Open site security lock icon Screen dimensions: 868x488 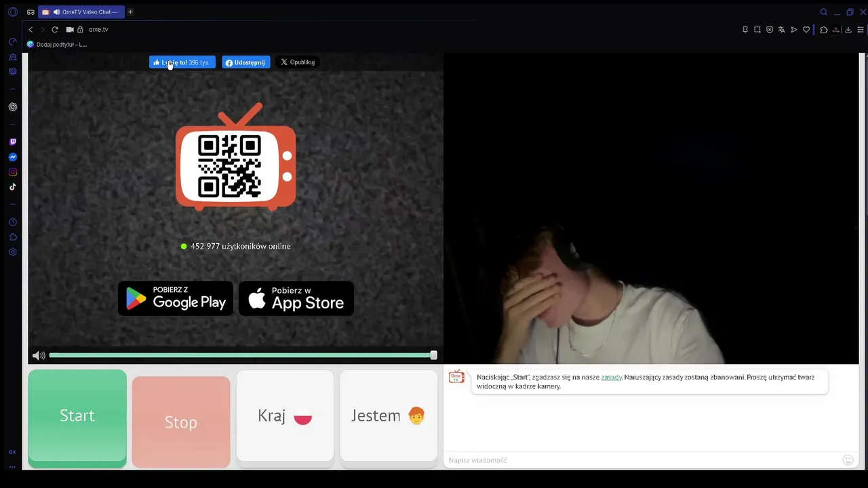(80, 30)
